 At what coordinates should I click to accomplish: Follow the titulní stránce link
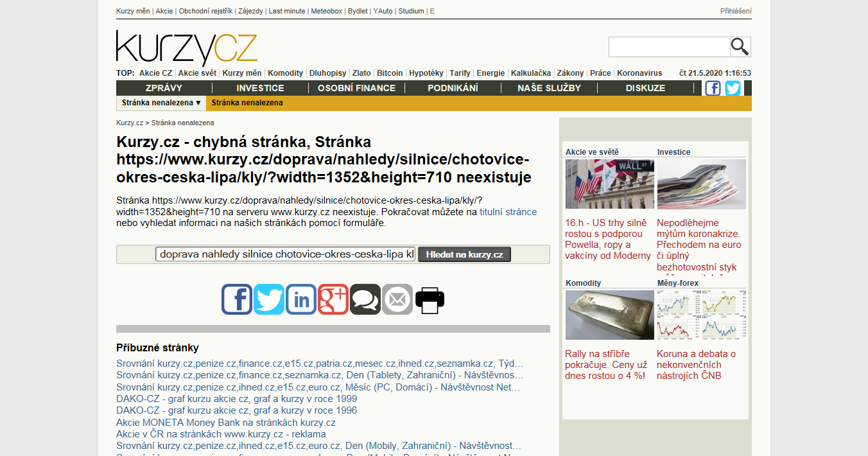tap(508, 212)
